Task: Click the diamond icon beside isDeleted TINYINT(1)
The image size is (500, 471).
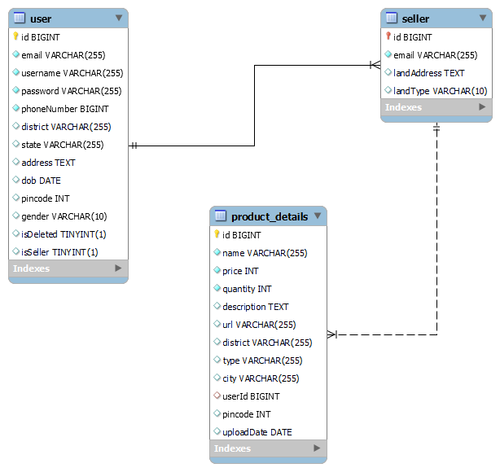Action: [x=16, y=234]
